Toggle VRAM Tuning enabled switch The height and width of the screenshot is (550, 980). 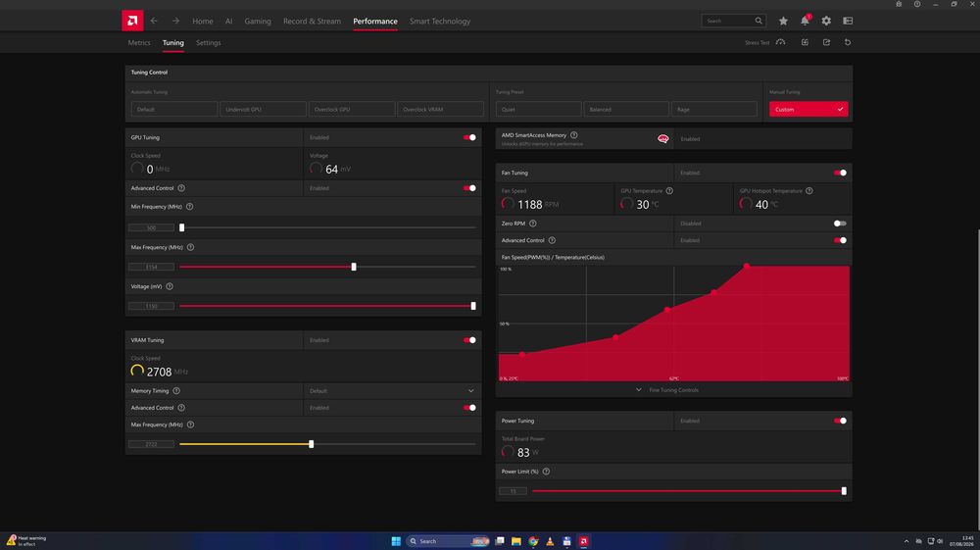point(469,340)
